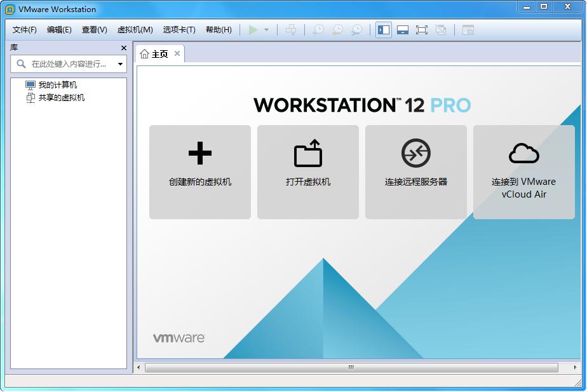The width and height of the screenshot is (587, 392).
Task: Click the console view toolbar icon
Action: 468,30
